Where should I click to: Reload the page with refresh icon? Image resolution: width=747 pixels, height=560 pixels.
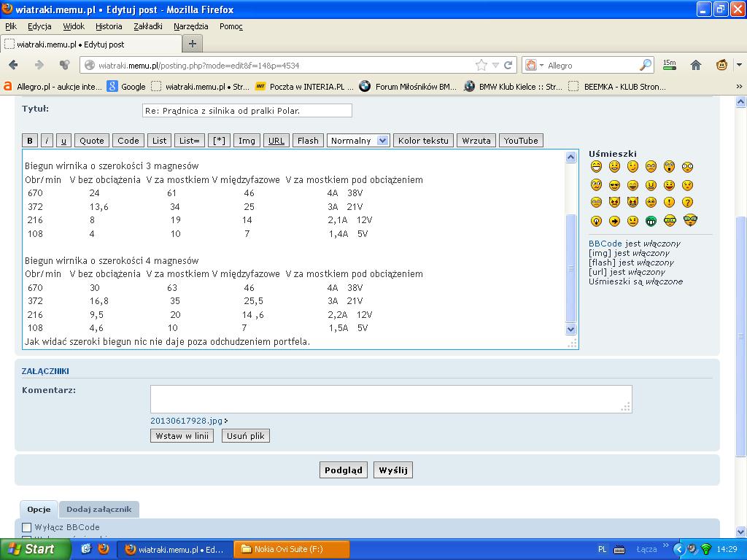pyautogui.click(x=508, y=65)
